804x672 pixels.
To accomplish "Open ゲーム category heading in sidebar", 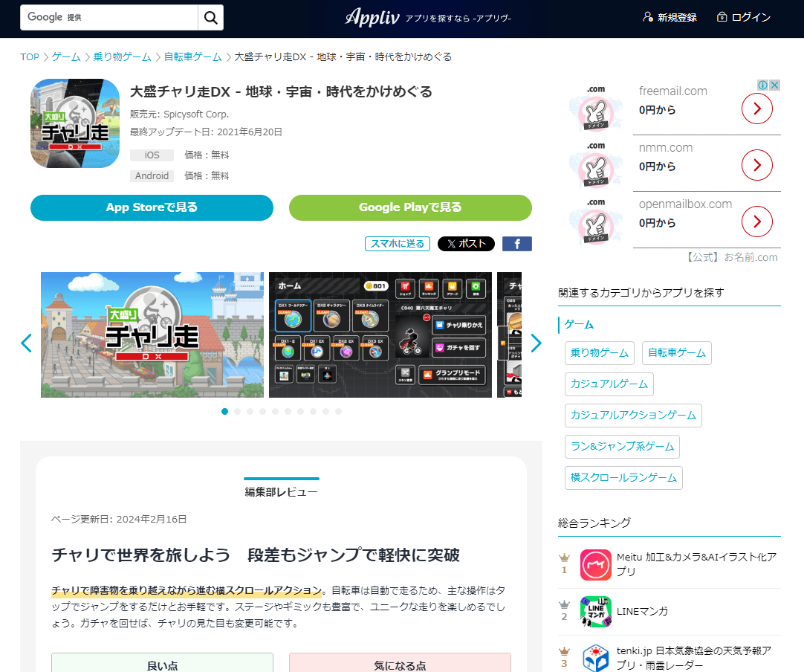I will 579,325.
